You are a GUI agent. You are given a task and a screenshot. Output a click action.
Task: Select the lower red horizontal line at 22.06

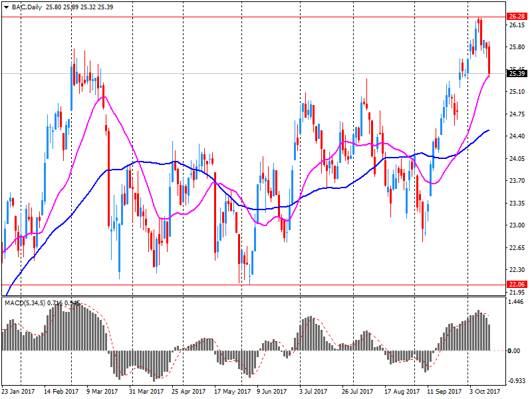coord(253,285)
